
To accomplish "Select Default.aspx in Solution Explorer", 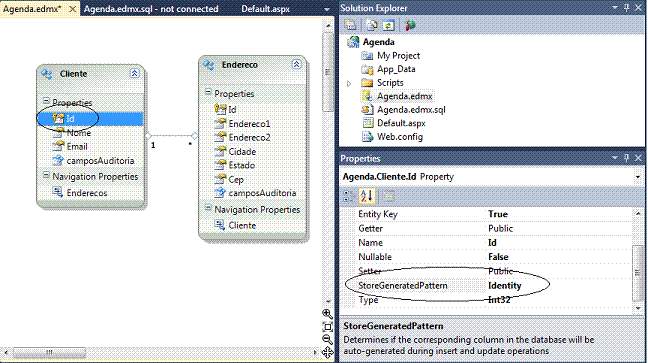I will (x=401, y=123).
